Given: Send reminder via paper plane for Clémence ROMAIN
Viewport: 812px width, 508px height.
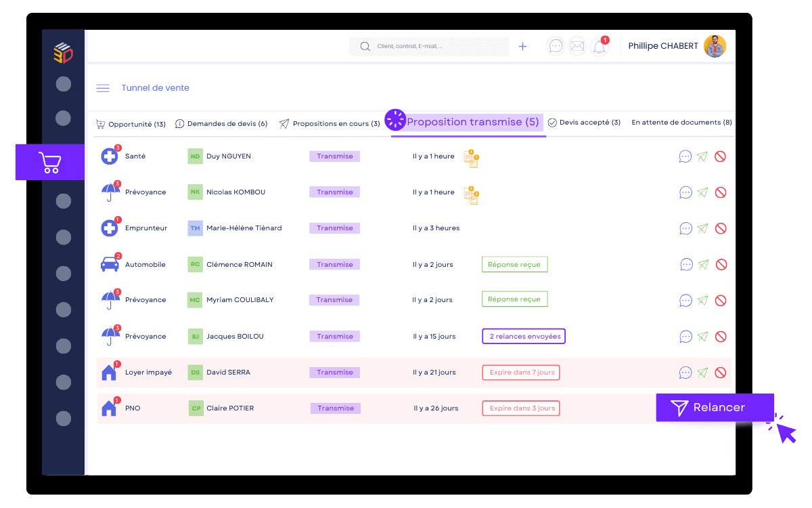Looking at the screenshot, I should tap(703, 265).
